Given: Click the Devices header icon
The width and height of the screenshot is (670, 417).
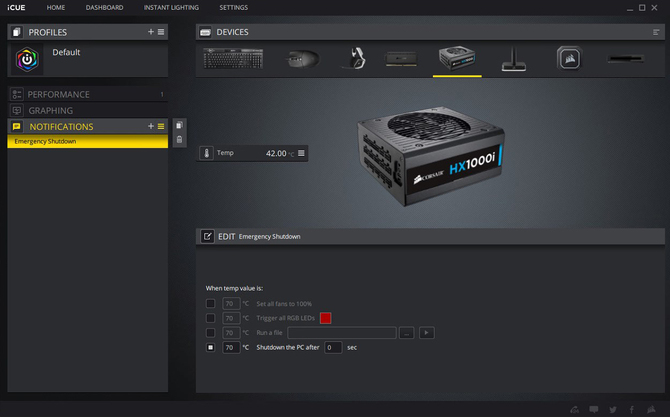Looking at the screenshot, I should click(206, 32).
